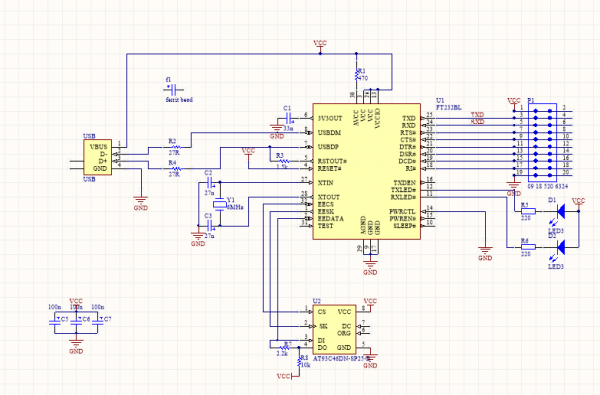Click the ORG pin name on U2
Viewport: 600px width, 395px height.
click(344, 333)
